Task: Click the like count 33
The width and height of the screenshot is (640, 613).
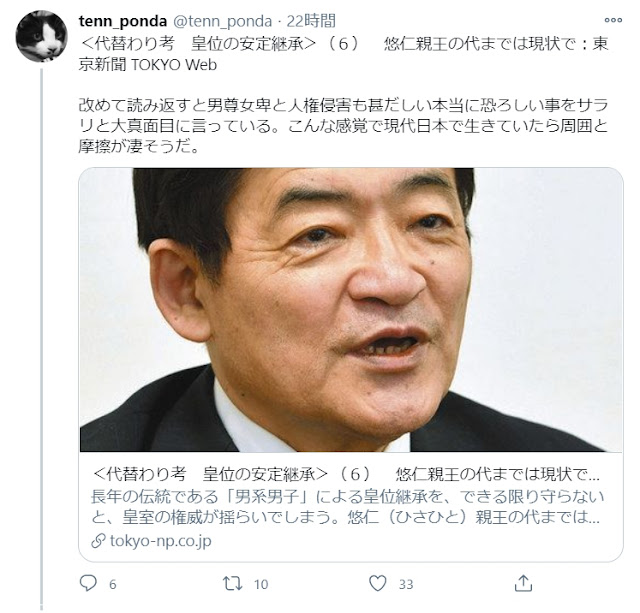Action: (406, 584)
